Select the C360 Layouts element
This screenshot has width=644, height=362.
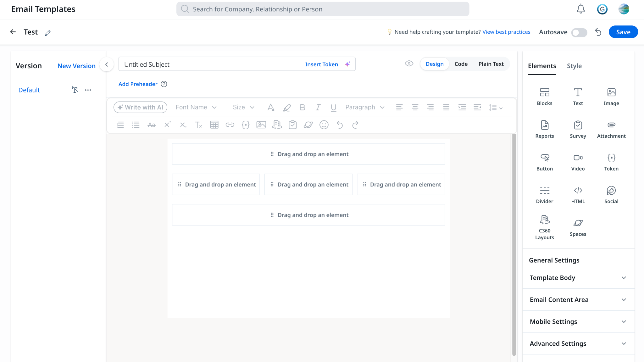click(x=545, y=227)
